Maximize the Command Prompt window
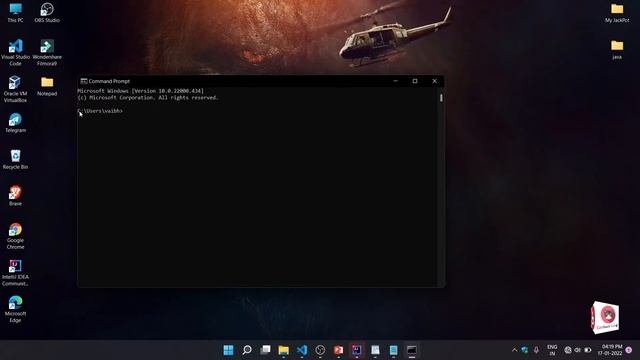This screenshot has height=360, width=640. pyautogui.click(x=415, y=81)
